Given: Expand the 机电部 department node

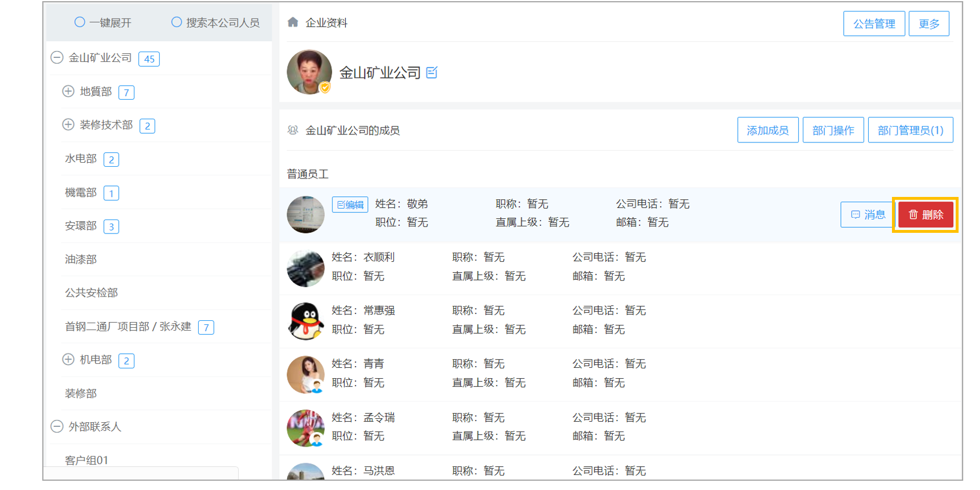Looking at the screenshot, I should (68, 359).
